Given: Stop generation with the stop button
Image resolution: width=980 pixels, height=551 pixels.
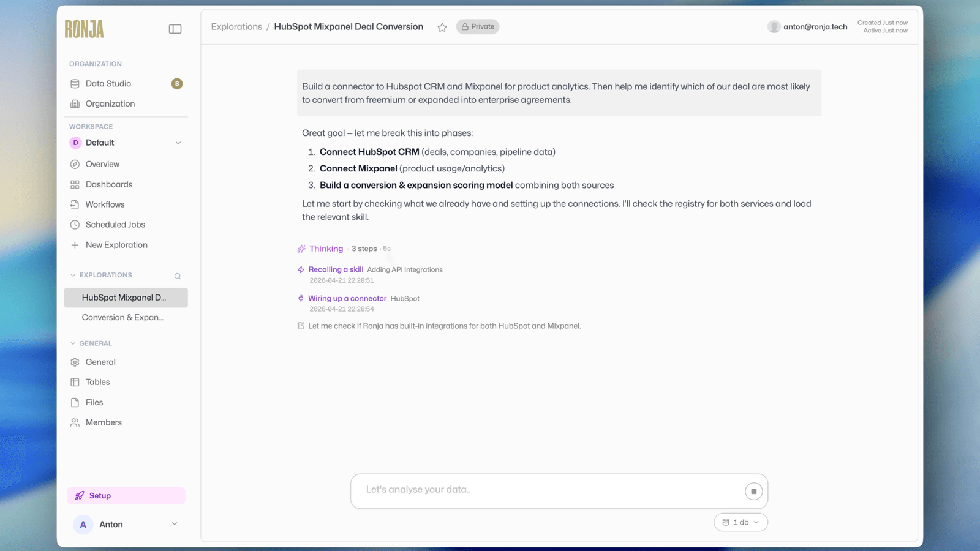Looking at the screenshot, I should [x=753, y=491].
